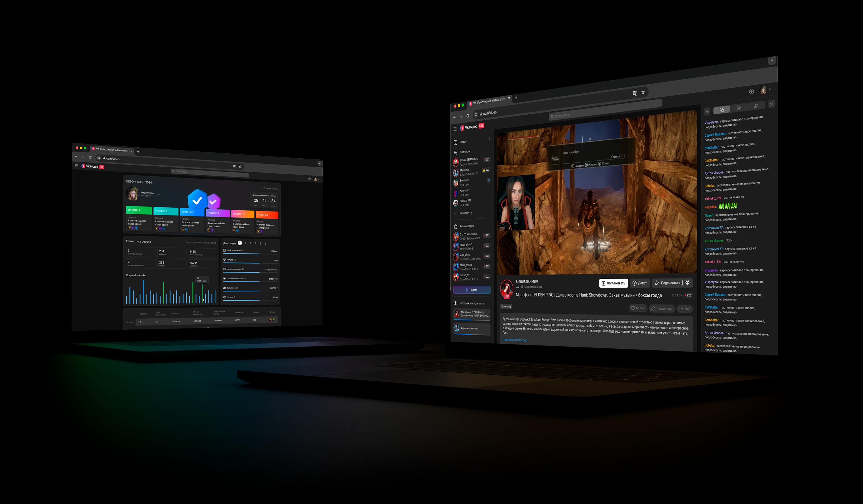This screenshot has height=504, width=863.
Task: Go back in the stream window browser
Action: [454, 118]
